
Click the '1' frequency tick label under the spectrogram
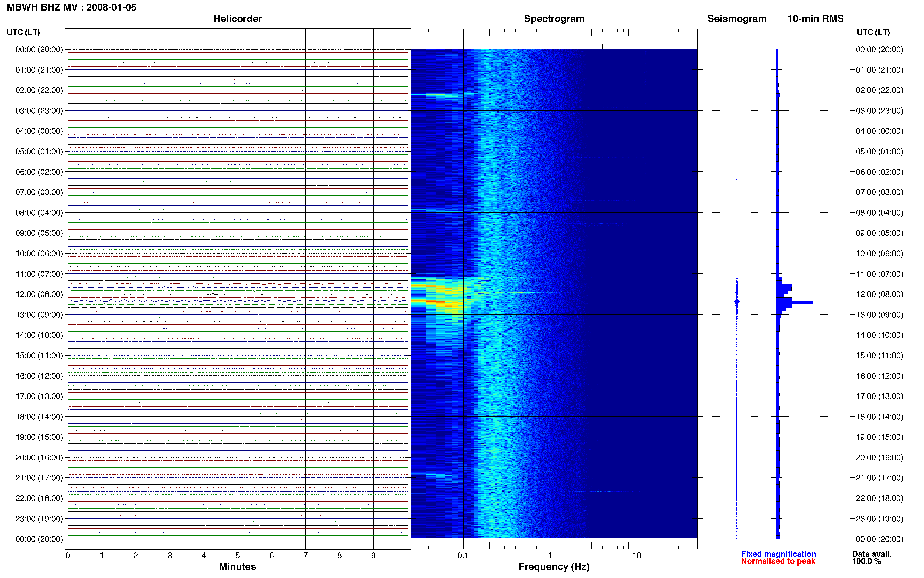point(550,555)
